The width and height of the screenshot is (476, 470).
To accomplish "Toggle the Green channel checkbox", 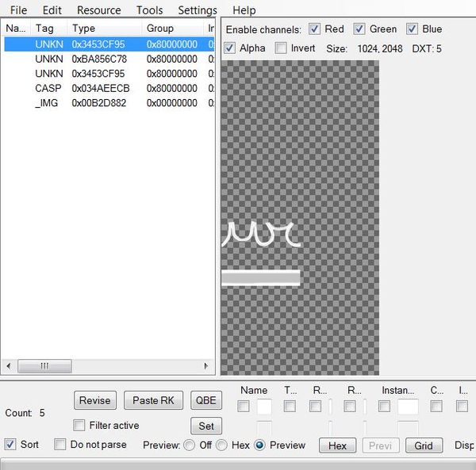I will pyautogui.click(x=359, y=29).
